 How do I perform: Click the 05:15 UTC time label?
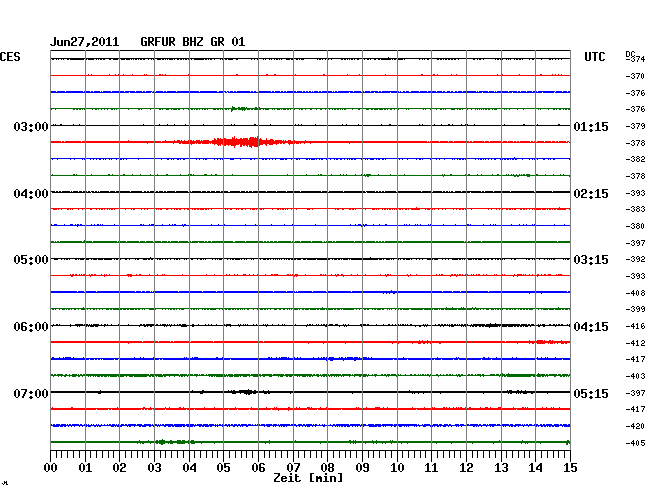coord(591,393)
